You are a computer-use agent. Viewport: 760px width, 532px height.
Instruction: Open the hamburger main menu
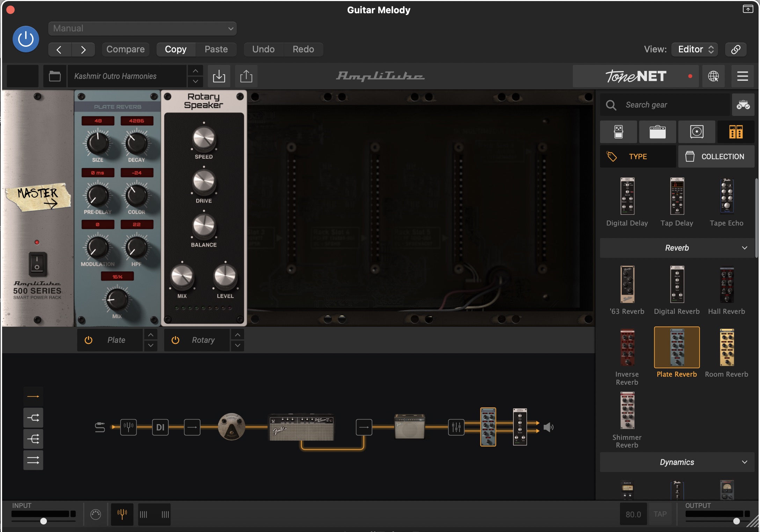743,76
